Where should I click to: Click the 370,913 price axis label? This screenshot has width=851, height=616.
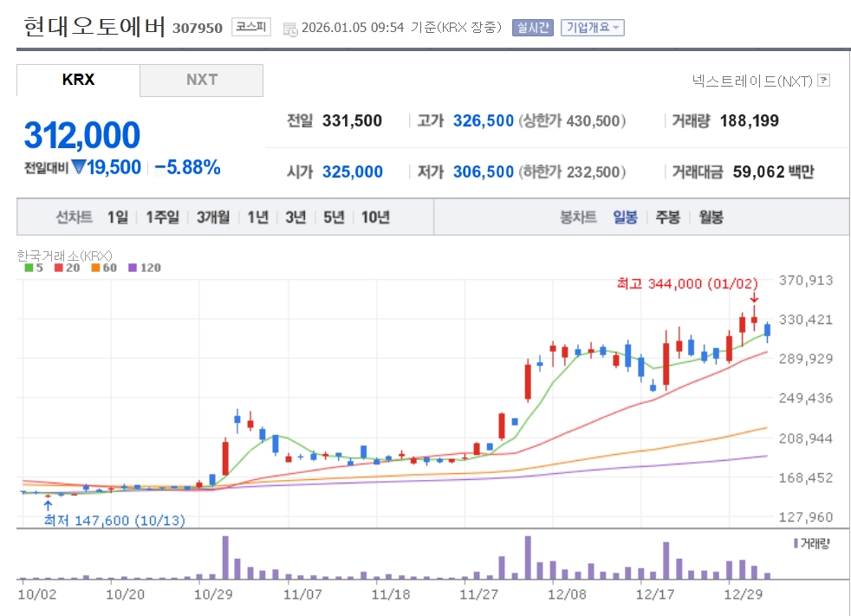pyautogui.click(x=806, y=280)
